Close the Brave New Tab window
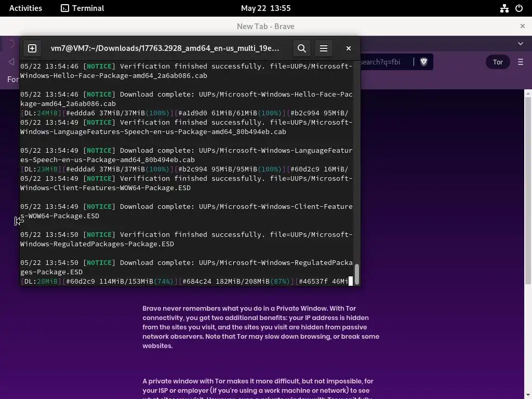532x399 pixels. click(523, 26)
